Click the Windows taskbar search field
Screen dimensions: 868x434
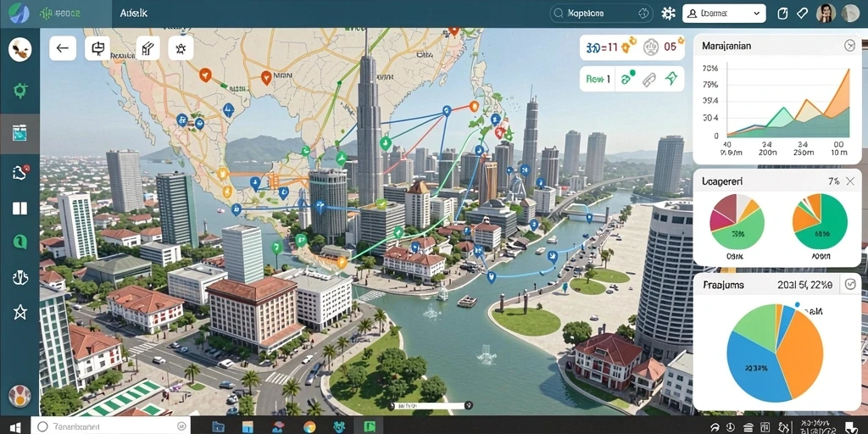(111, 426)
